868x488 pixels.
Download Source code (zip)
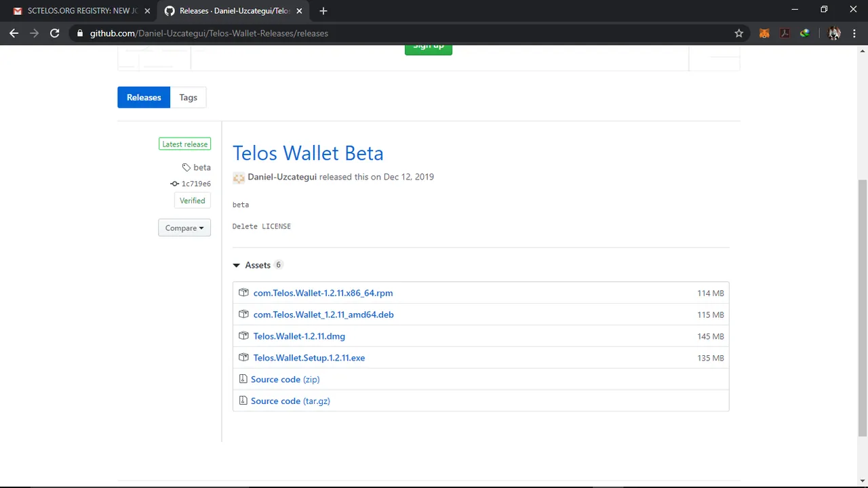coord(285,380)
